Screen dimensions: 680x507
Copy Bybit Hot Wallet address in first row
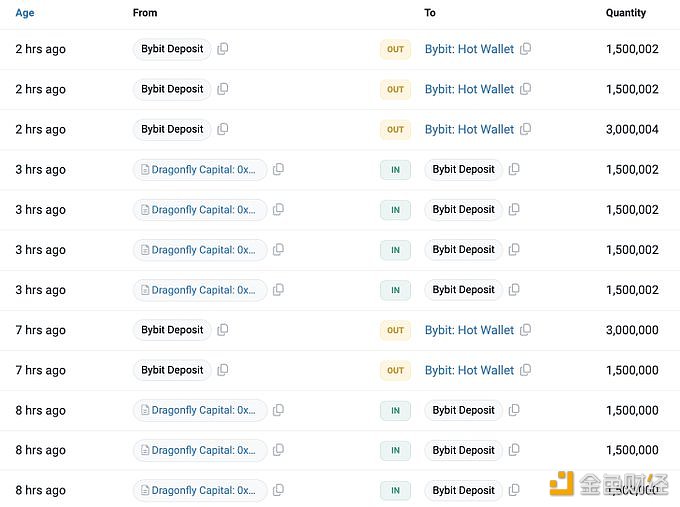coord(525,49)
